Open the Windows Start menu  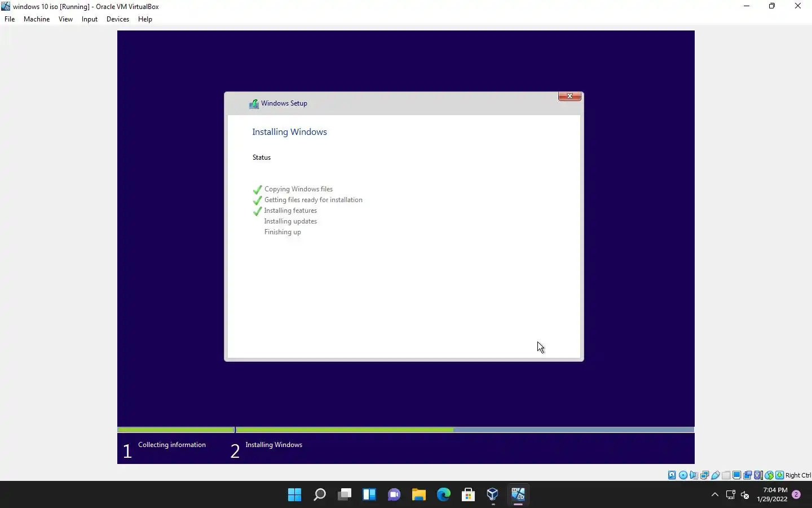(294, 495)
